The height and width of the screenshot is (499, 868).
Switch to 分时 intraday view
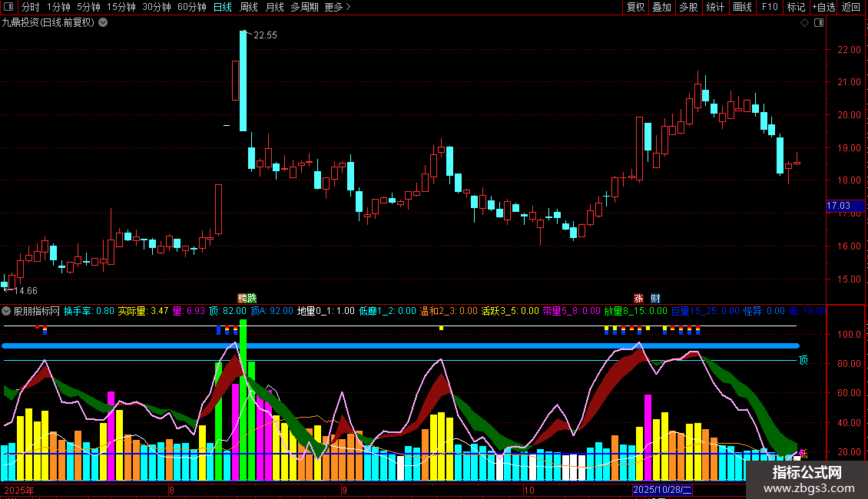click(x=31, y=7)
